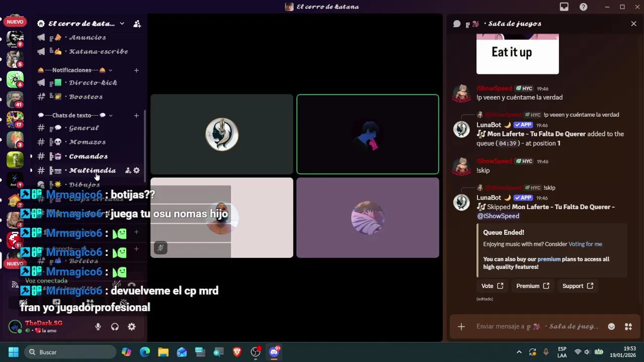Click the @!ShowSpeed mention
Screen dimensions: 644x362
click(x=498, y=216)
